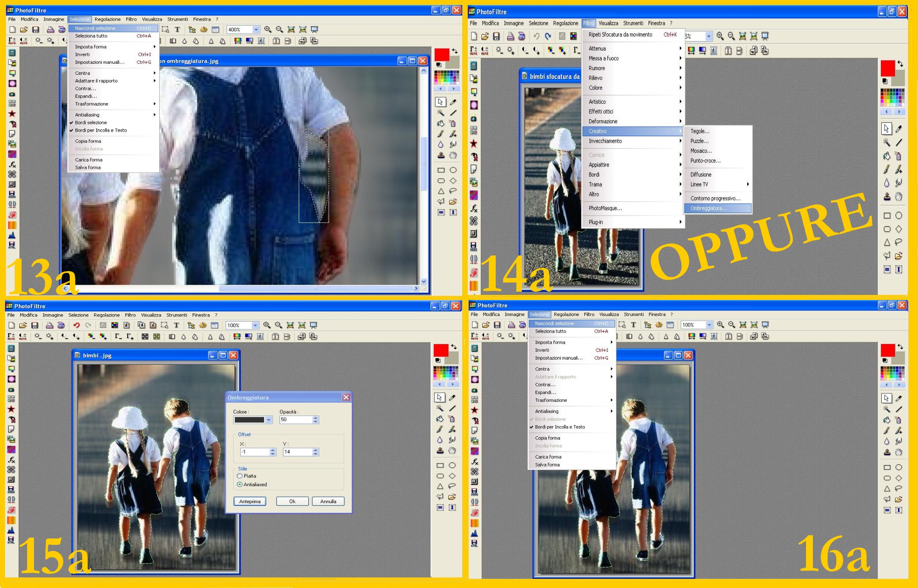Pick the paint bucket fill tool in the 13a palette
This screenshot has width=918, height=588.
(441, 123)
